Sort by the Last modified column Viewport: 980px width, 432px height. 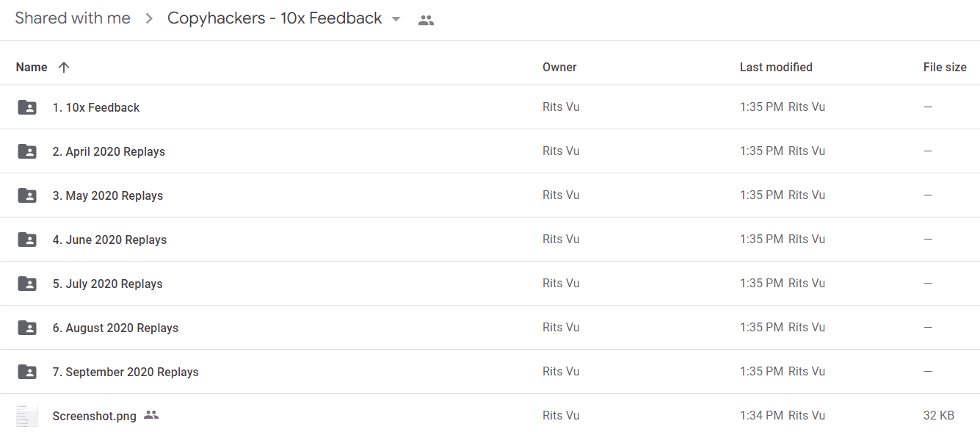(x=776, y=67)
